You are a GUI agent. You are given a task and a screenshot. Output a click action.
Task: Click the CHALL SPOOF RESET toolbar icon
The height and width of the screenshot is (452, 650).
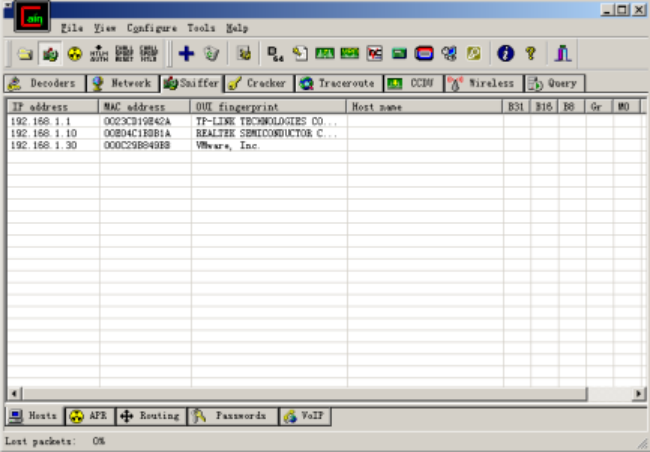click(x=124, y=53)
